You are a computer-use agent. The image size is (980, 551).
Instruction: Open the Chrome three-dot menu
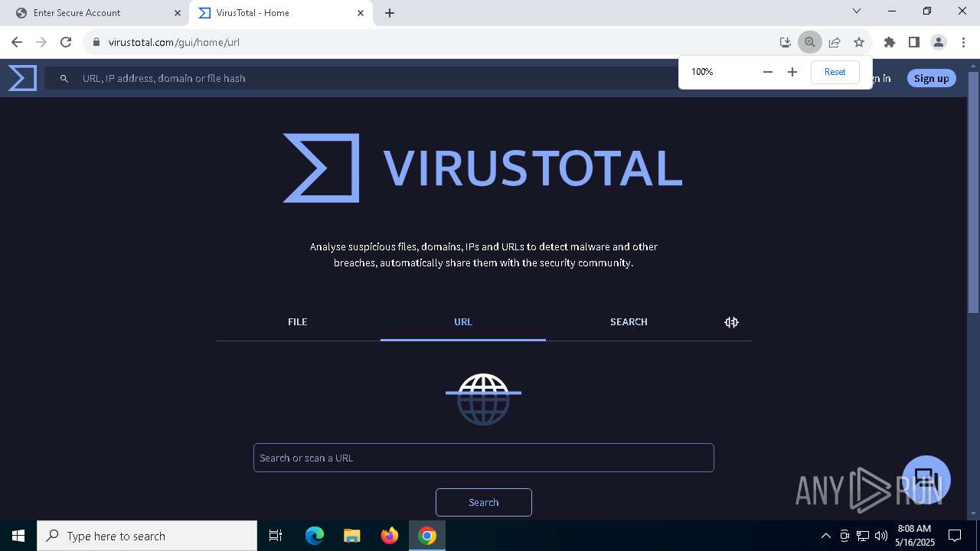point(963,42)
